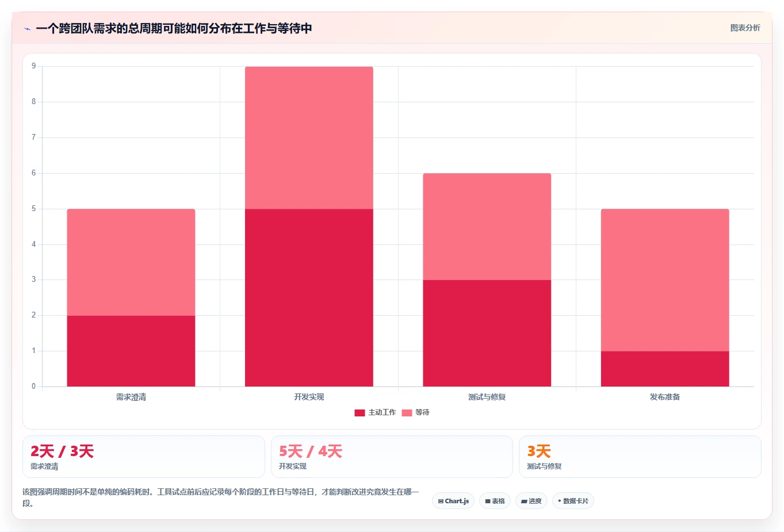Click 开发实现 waiting bar segment

(309, 138)
